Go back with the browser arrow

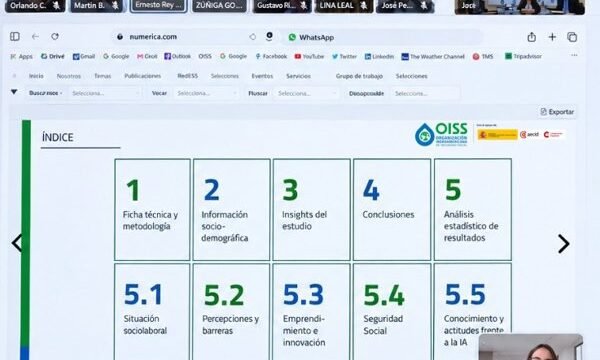pos(35,36)
